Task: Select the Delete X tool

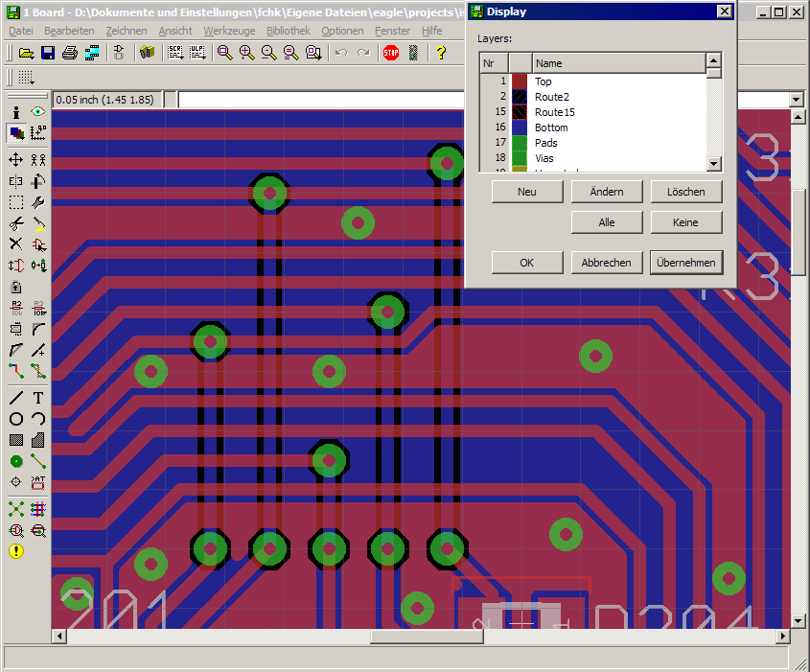Action: [x=16, y=243]
